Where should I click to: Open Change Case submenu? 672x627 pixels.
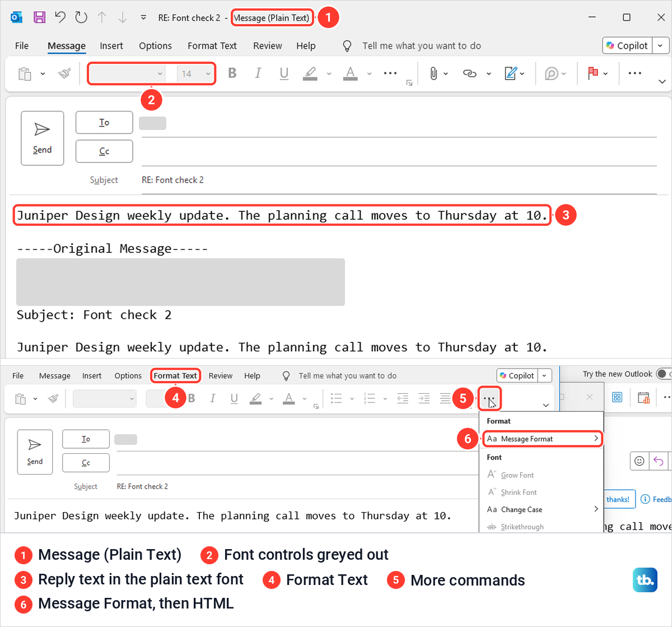[542, 509]
